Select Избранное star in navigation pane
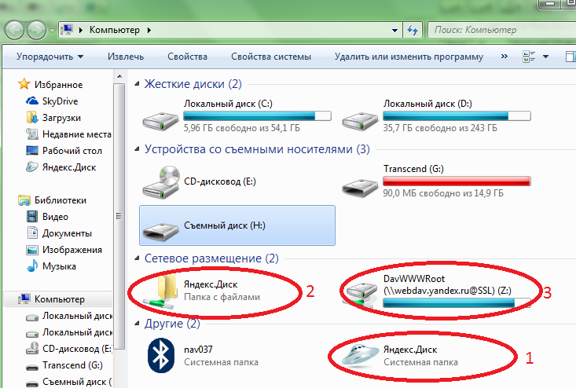Screen dimensions: 576x392 (24, 84)
